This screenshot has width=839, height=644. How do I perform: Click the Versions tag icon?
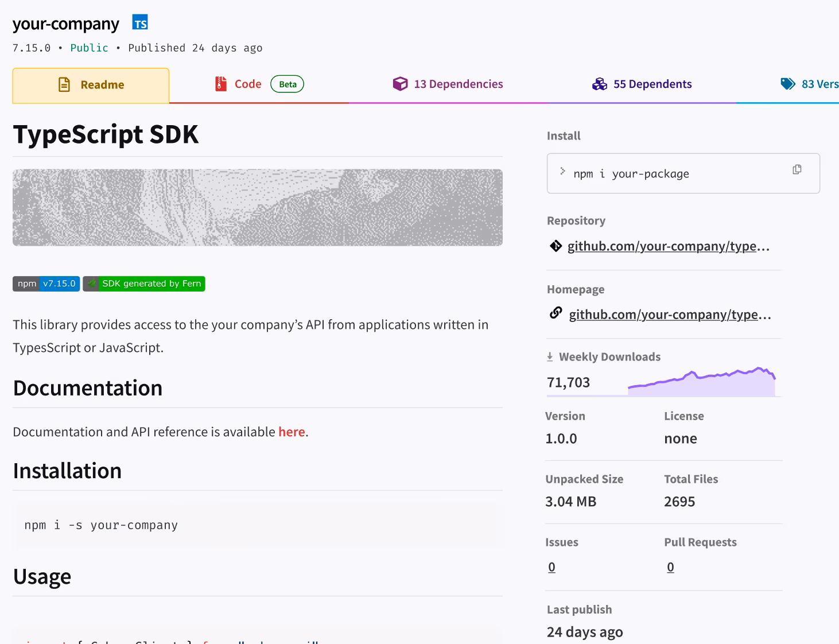point(788,84)
